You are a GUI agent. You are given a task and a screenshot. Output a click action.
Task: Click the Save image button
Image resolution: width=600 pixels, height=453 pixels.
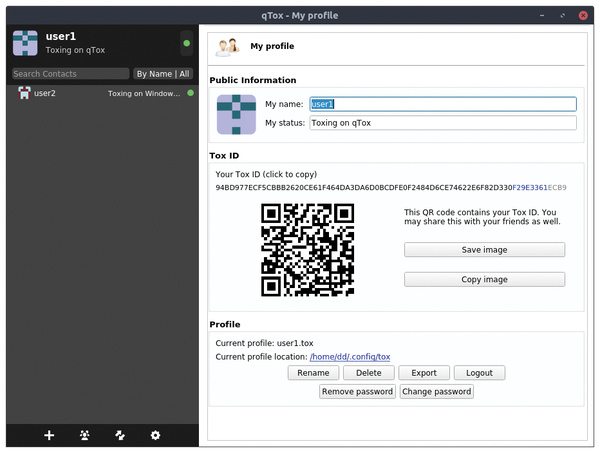pyautogui.click(x=484, y=250)
